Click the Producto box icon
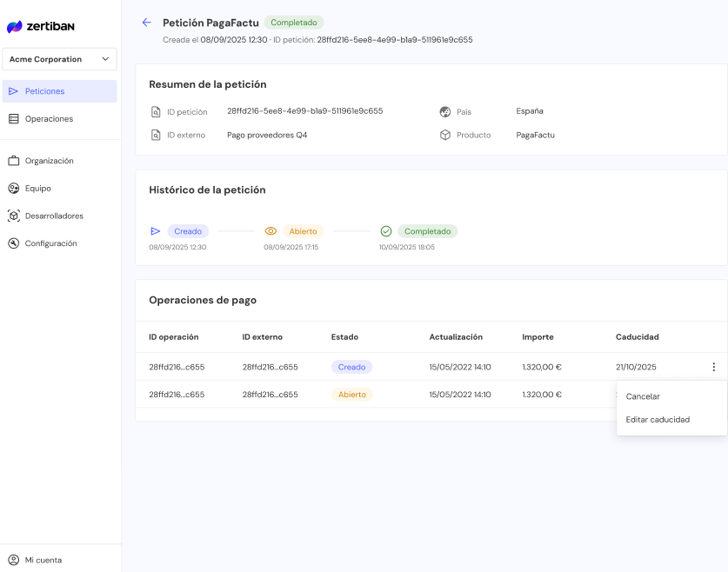This screenshot has height=572, width=728. pyautogui.click(x=445, y=136)
